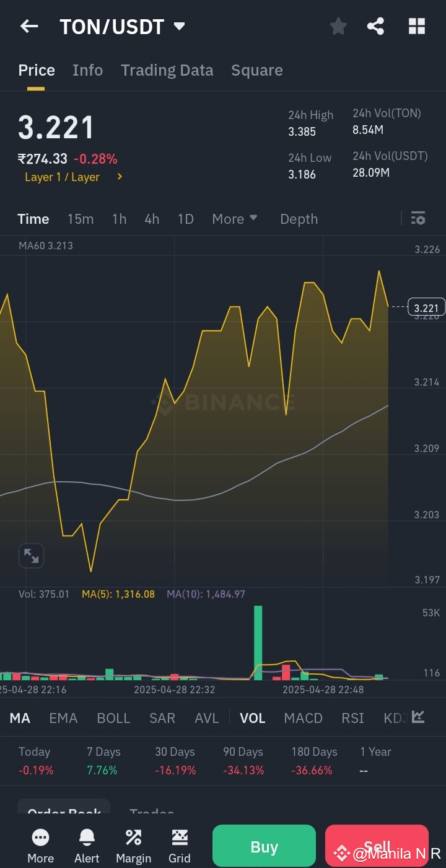Screen dimensions: 446x868
Task: Select the 15m chart interval
Action: coord(81,219)
